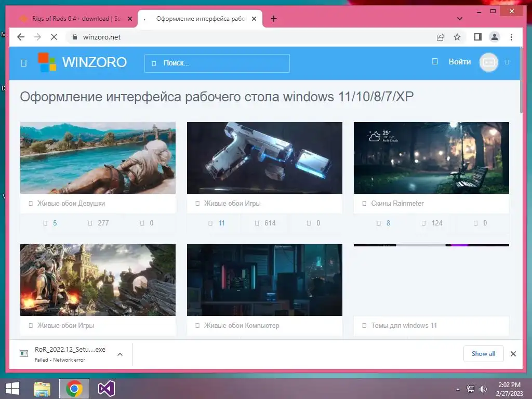Viewport: 532px width, 399px height.
Task: Switch to the Rigs of Rods tab
Action: tap(73, 19)
